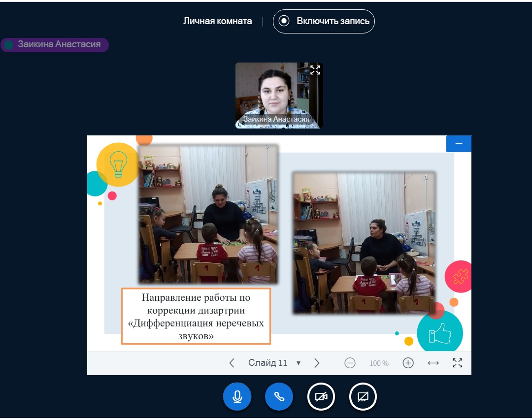Image resolution: width=532 pixels, height=419 pixels.
Task: Go to the previous slide
Action: (232, 363)
